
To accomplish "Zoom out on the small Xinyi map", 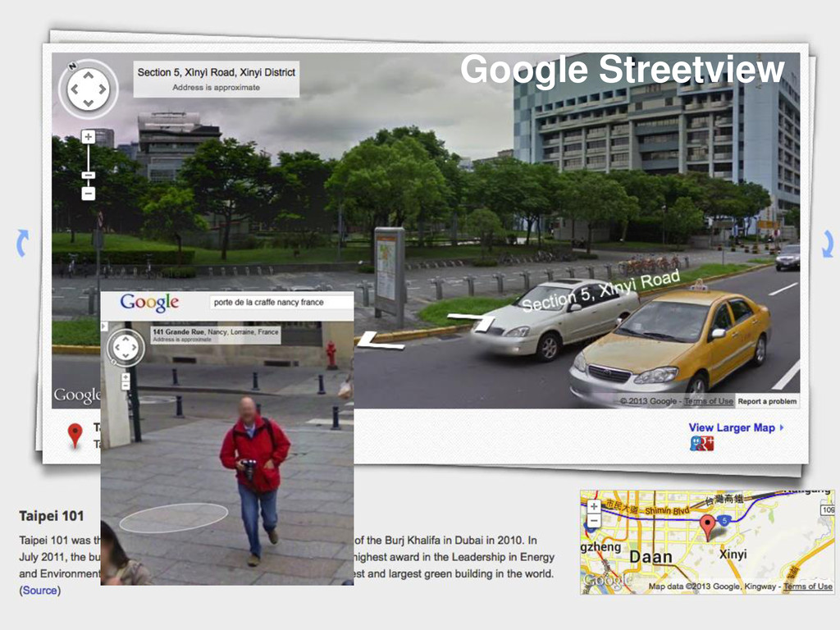I will tap(594, 520).
